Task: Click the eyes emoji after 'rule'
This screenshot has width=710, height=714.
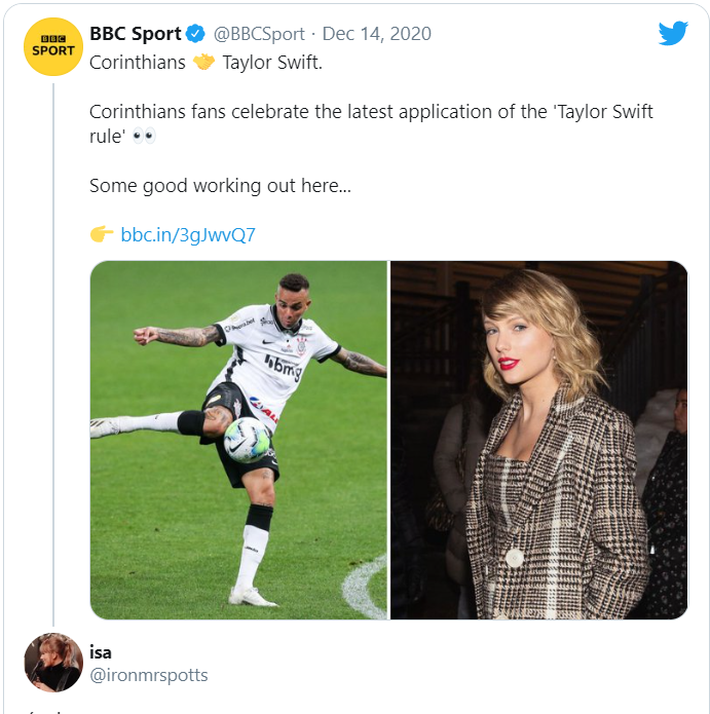Action: (x=144, y=136)
